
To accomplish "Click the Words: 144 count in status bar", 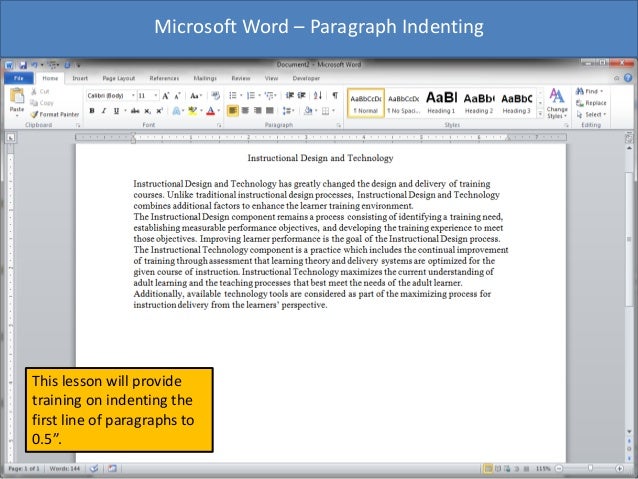I will click(x=66, y=468).
